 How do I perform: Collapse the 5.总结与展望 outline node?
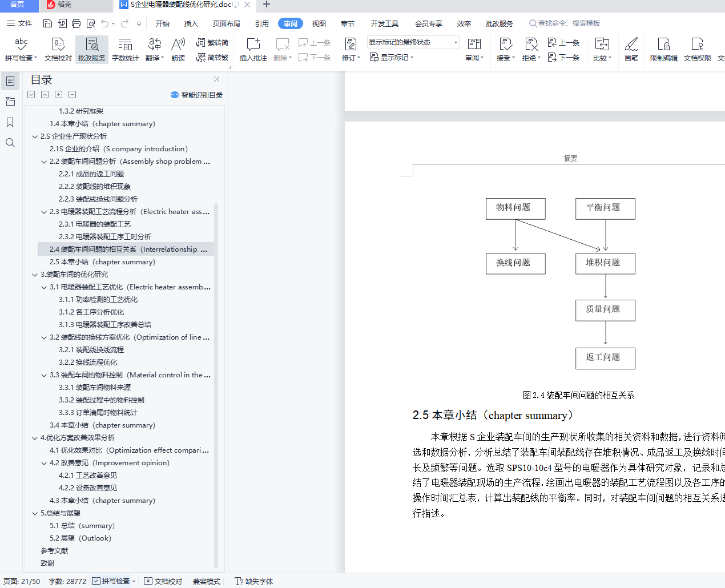35,513
